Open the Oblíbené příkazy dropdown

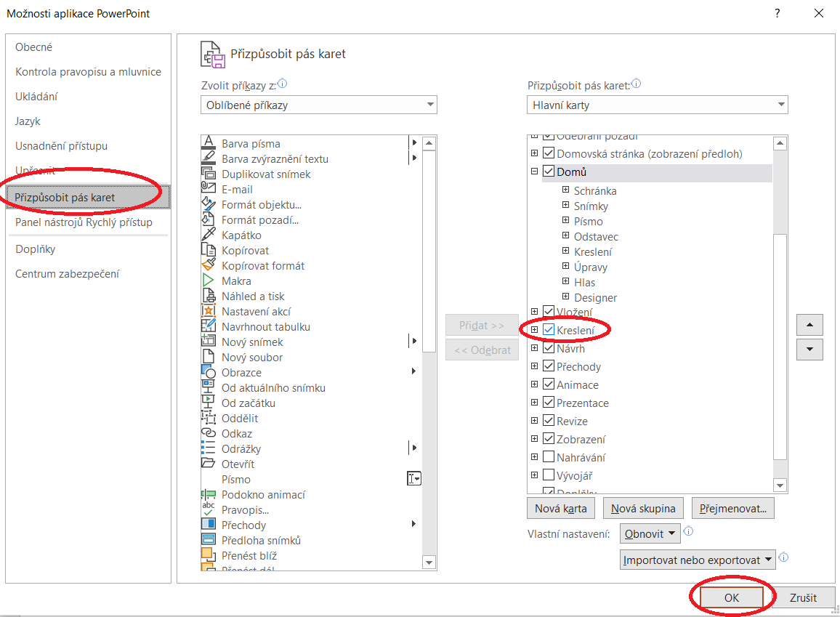click(x=319, y=105)
